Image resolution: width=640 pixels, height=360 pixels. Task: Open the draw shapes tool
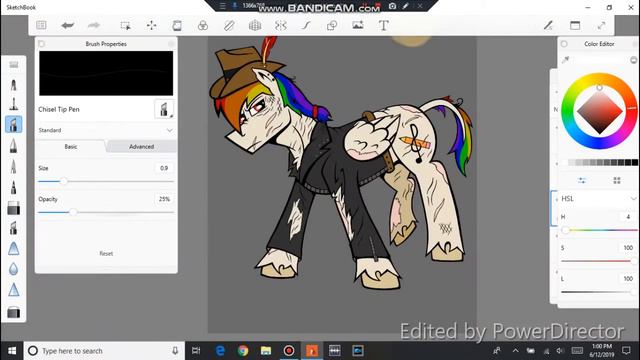pyautogui.click(x=332, y=25)
